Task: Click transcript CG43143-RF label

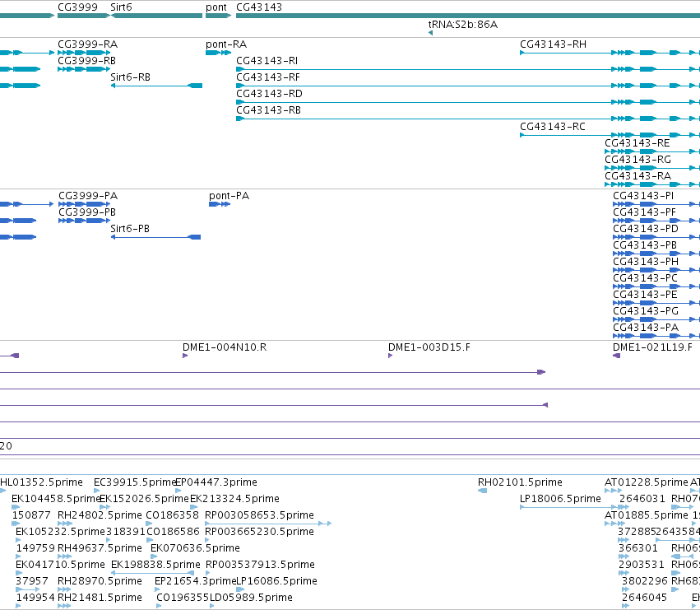Action: click(x=268, y=77)
